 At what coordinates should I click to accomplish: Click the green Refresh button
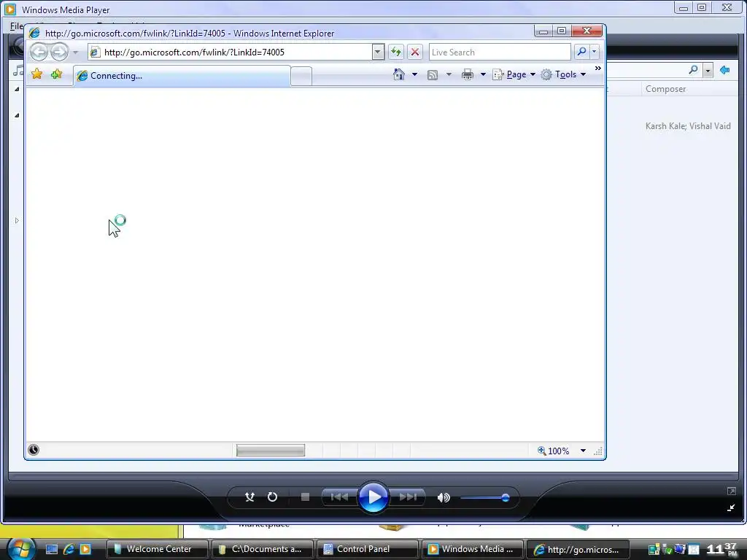(396, 52)
